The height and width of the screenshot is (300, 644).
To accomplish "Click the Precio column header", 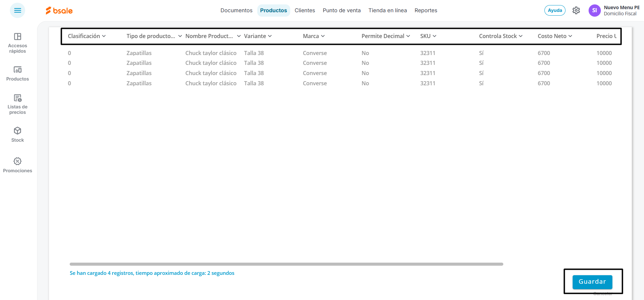I will click(606, 36).
